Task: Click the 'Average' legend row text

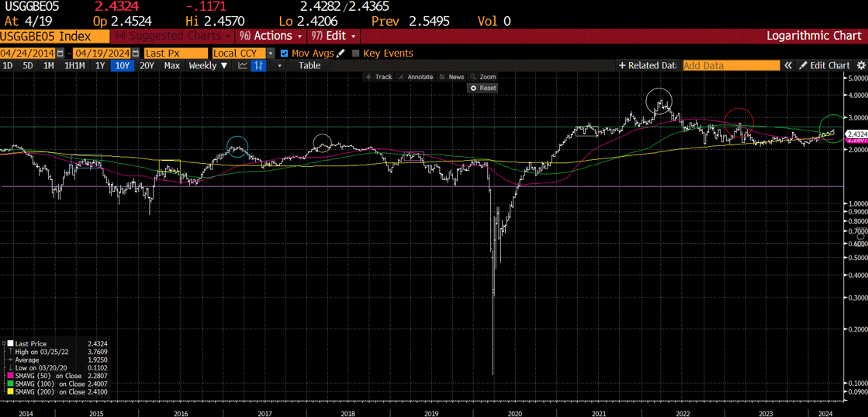Action: pyautogui.click(x=26, y=360)
